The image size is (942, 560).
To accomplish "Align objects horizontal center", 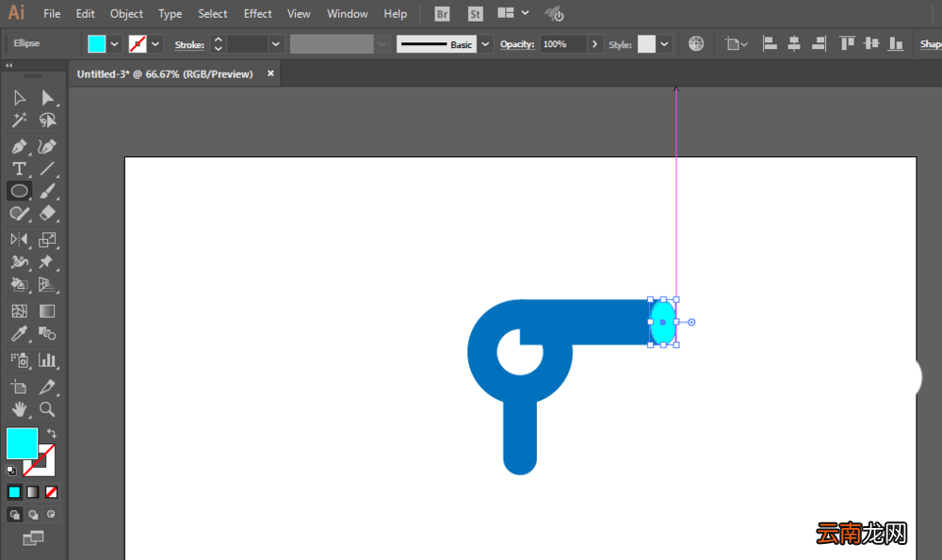I will click(793, 43).
